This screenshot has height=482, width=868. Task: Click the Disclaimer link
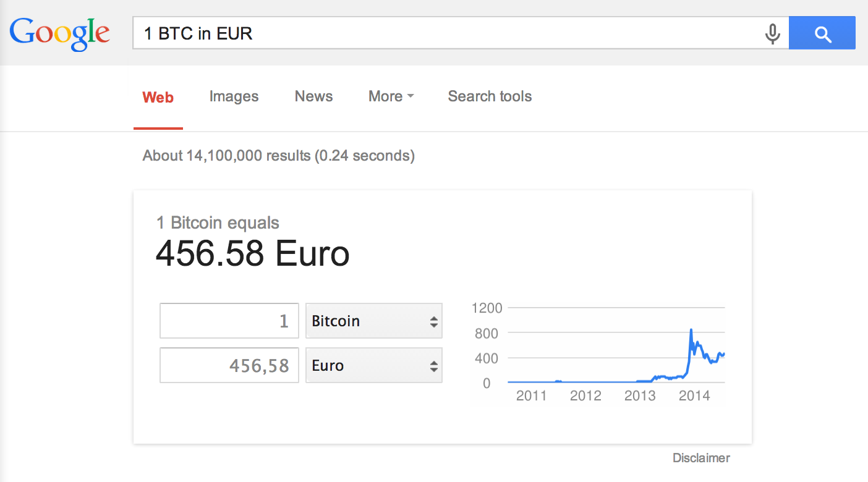click(x=701, y=458)
